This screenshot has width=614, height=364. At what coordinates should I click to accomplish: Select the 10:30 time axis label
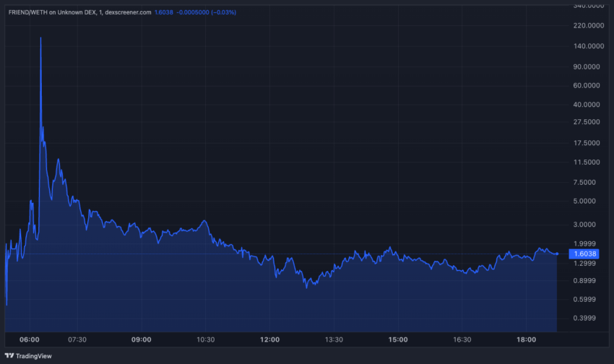pyautogui.click(x=205, y=339)
